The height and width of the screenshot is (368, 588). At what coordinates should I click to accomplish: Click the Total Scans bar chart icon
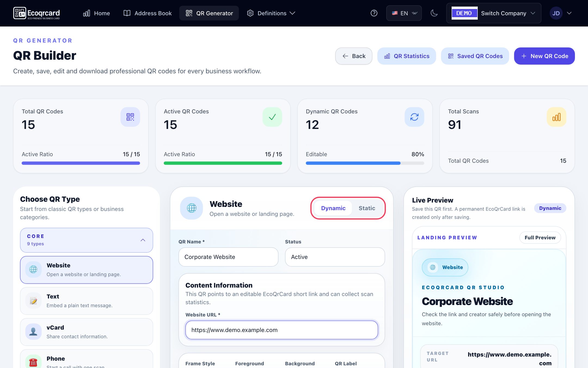556,117
